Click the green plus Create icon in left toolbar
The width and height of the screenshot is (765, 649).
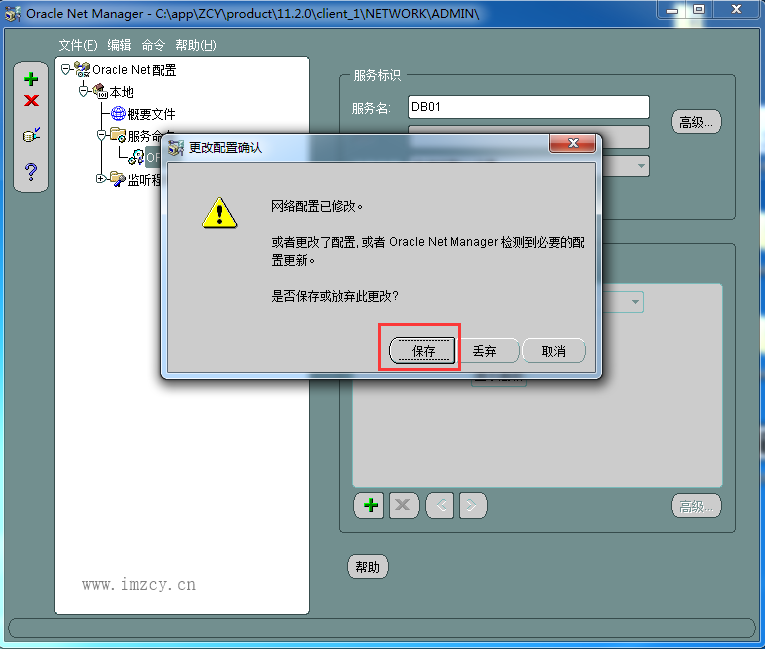31,79
